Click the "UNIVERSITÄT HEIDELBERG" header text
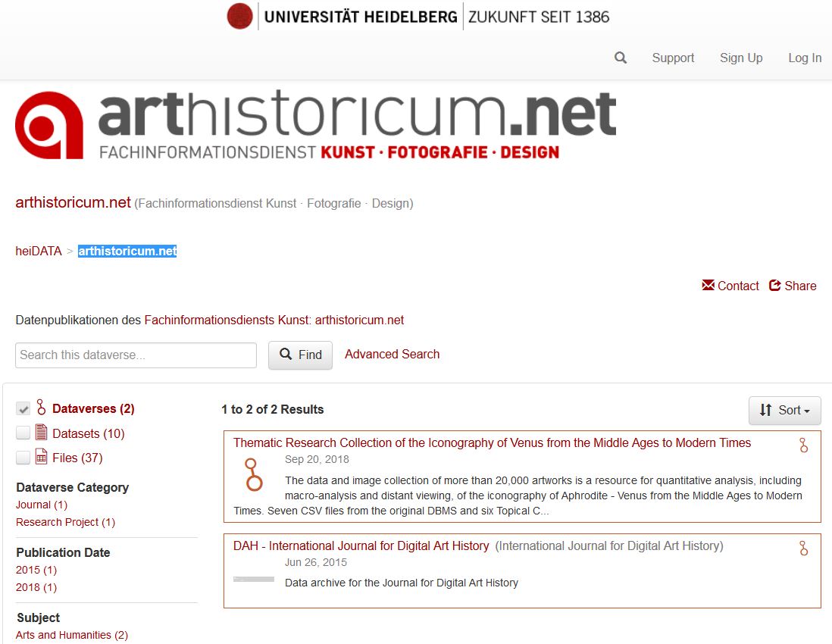The height and width of the screenshot is (644, 832). pyautogui.click(x=361, y=17)
